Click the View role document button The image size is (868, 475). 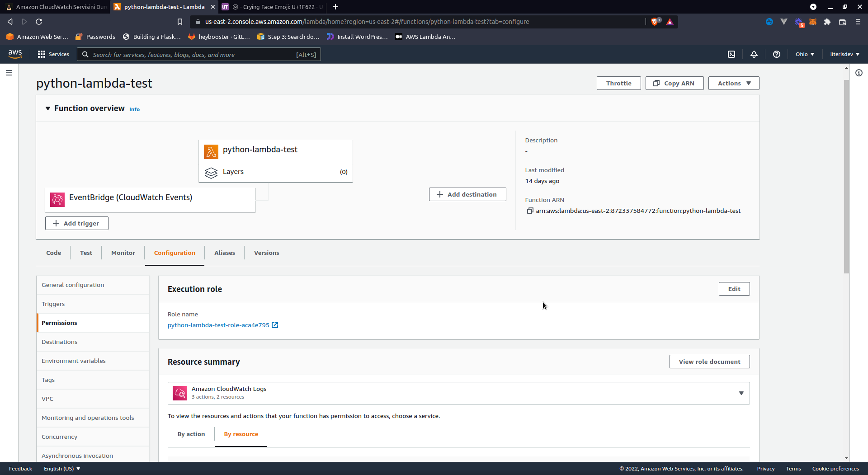(x=709, y=362)
